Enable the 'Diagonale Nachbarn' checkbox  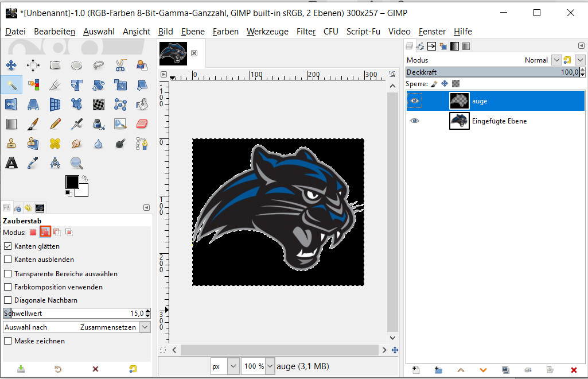click(x=8, y=300)
